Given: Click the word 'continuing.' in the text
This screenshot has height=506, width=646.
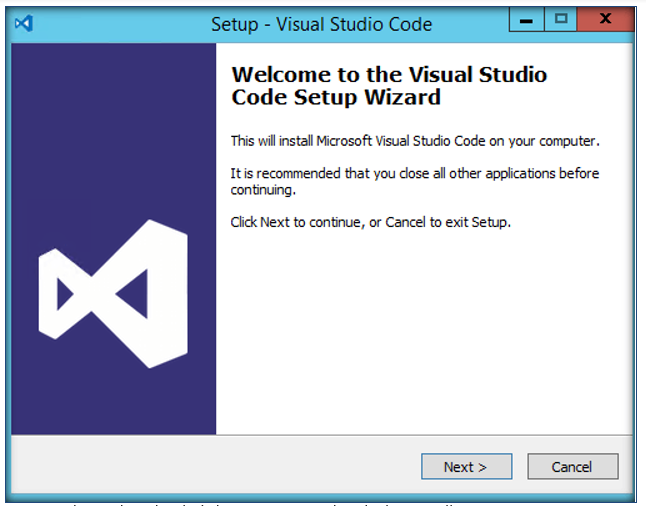Looking at the screenshot, I should click(263, 190).
